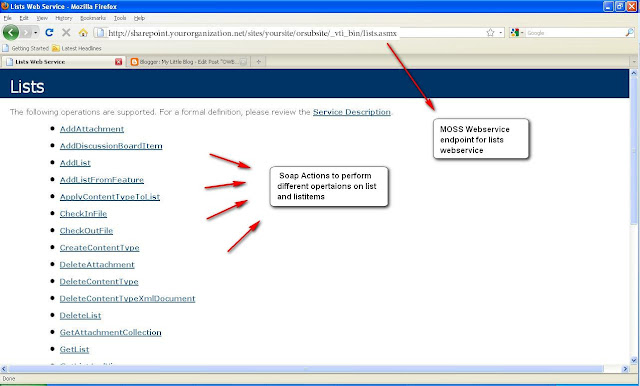Screen dimensions: 640x386
Task: Click the search magnifier icon
Action: tap(630, 33)
